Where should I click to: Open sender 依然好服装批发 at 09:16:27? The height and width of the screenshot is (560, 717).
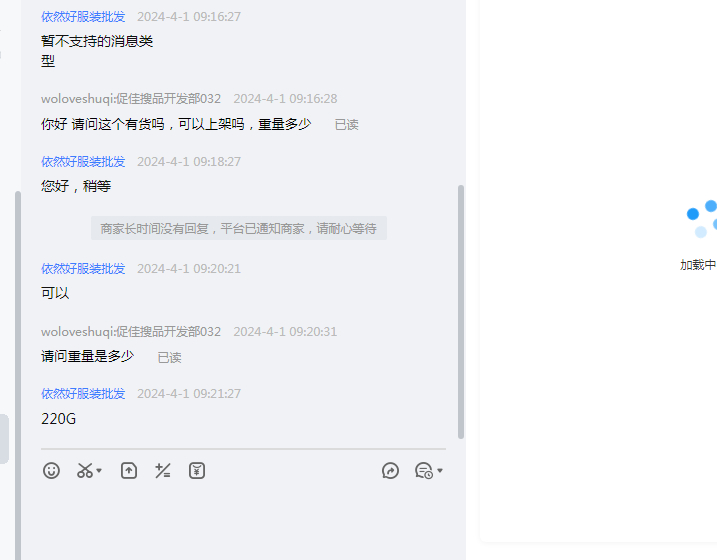click(x=83, y=17)
